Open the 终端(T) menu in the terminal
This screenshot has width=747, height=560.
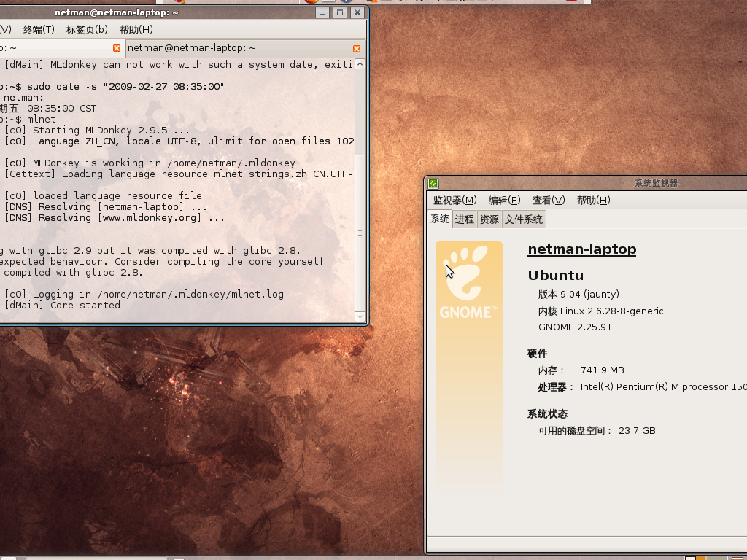[39, 29]
